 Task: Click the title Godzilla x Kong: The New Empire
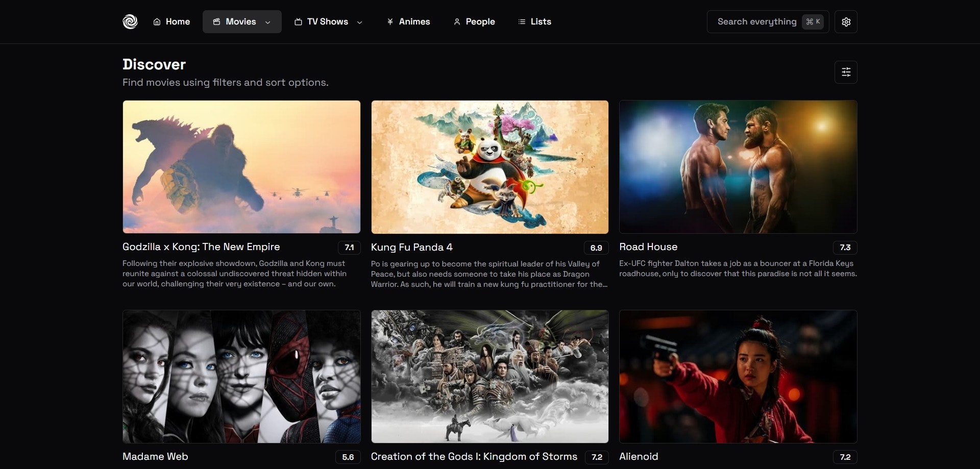(x=201, y=247)
